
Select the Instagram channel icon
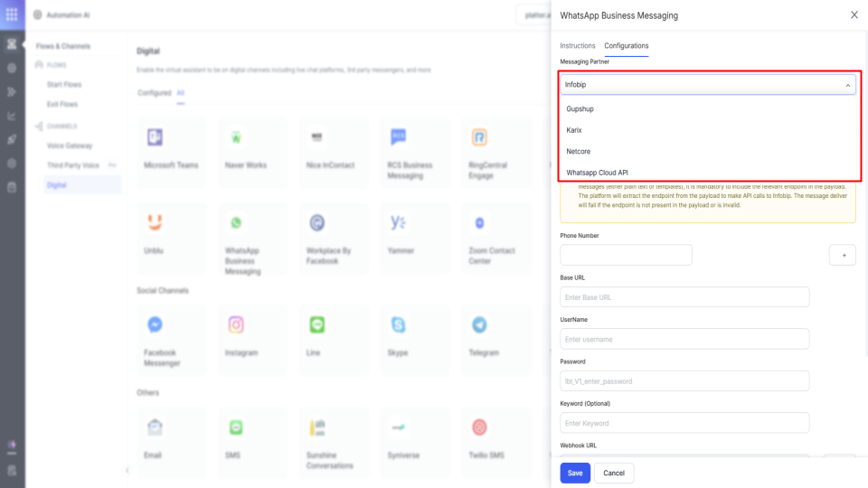(x=236, y=324)
